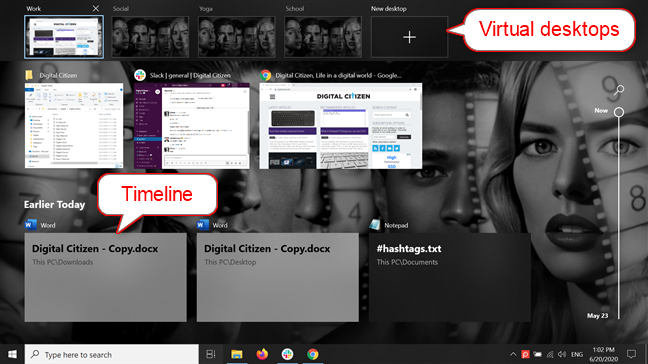Open the Action Center notifications icon
Image resolution: width=648 pixels, height=364 pixels.
[x=631, y=354]
